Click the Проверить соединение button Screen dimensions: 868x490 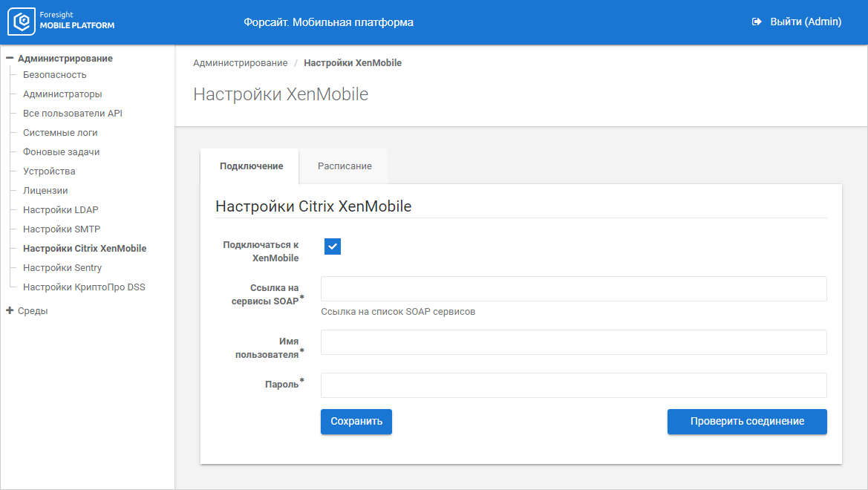(747, 422)
